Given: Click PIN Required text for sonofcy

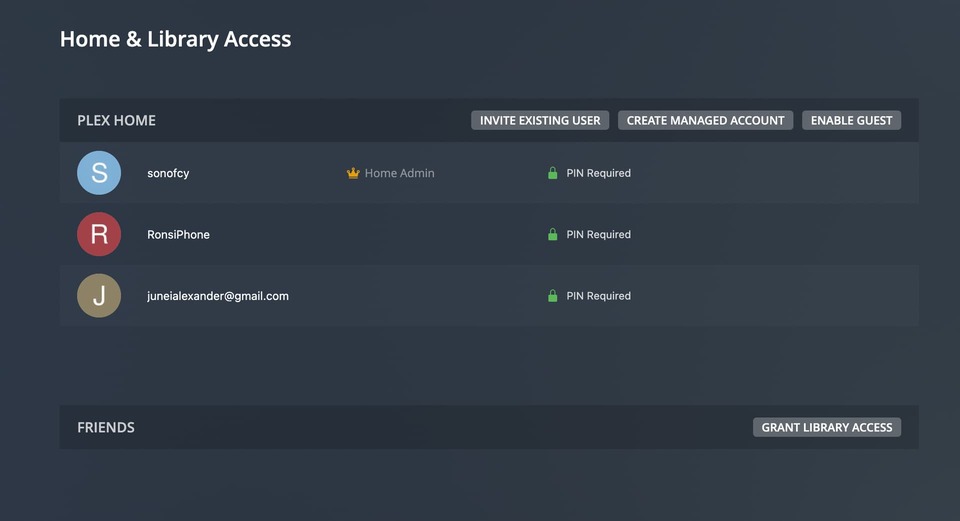Looking at the screenshot, I should click(598, 173).
